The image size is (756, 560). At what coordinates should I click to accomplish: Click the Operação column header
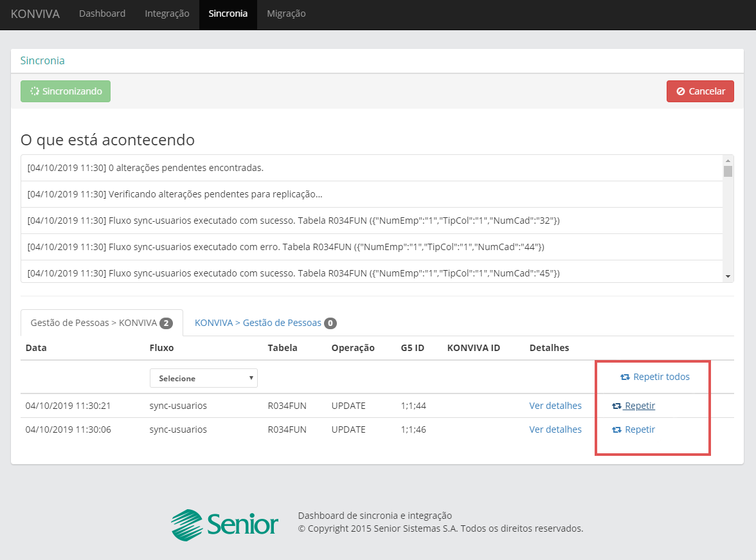tap(353, 348)
